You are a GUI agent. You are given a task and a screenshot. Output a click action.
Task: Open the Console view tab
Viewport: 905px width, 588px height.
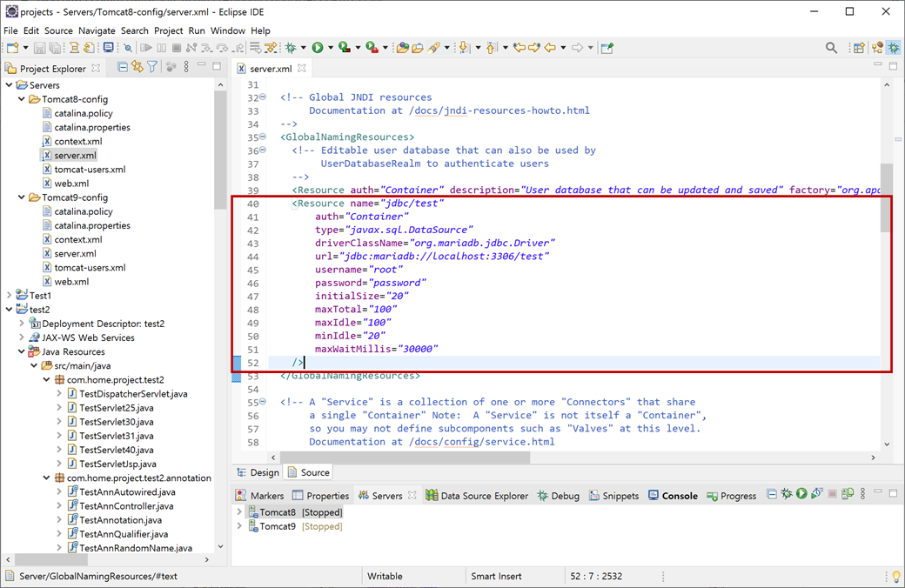(673, 496)
